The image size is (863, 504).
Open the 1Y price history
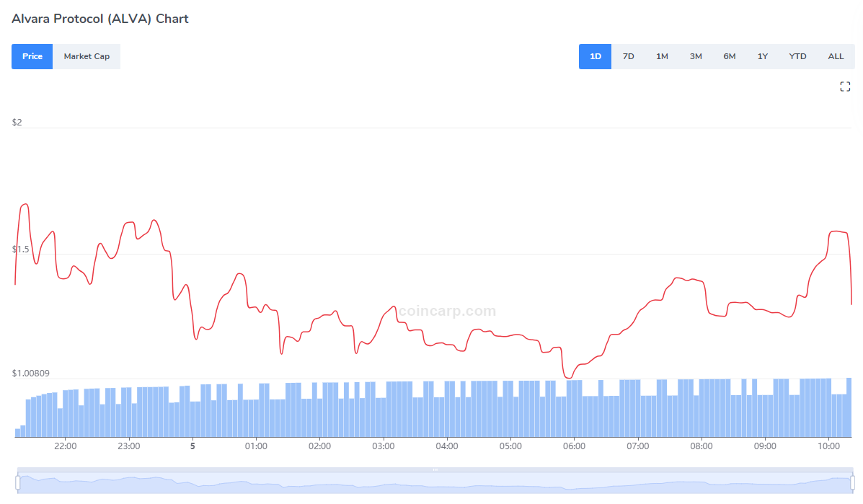click(762, 56)
